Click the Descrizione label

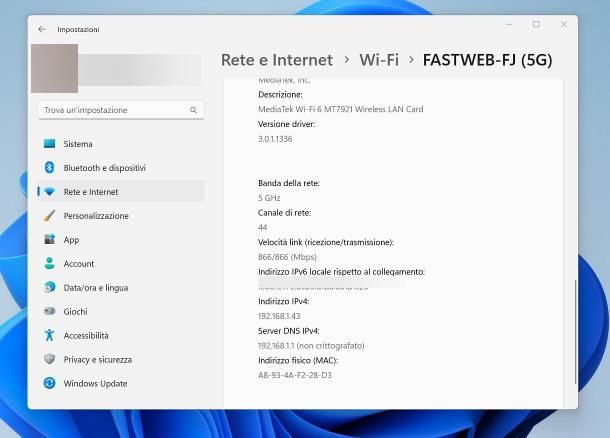point(280,95)
